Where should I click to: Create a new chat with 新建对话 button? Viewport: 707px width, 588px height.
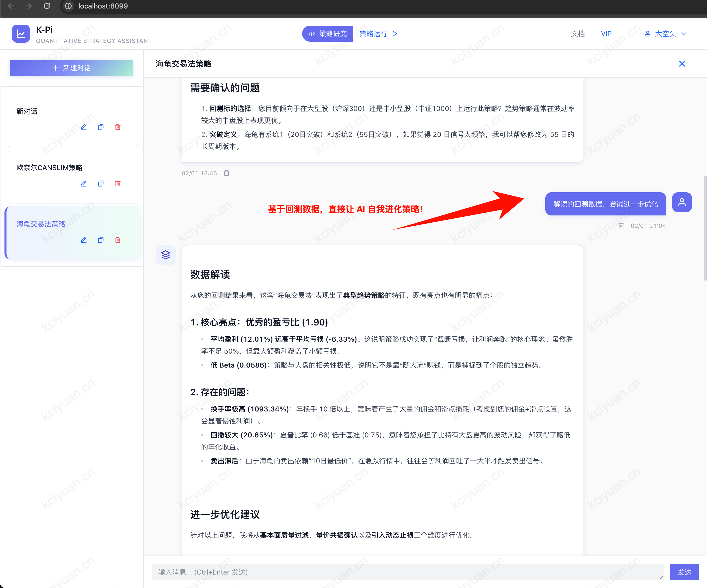(x=71, y=68)
